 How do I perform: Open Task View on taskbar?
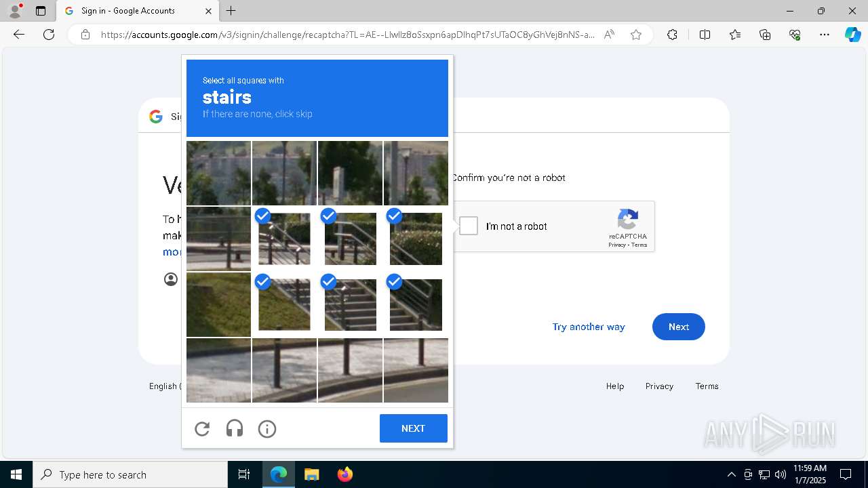244,474
